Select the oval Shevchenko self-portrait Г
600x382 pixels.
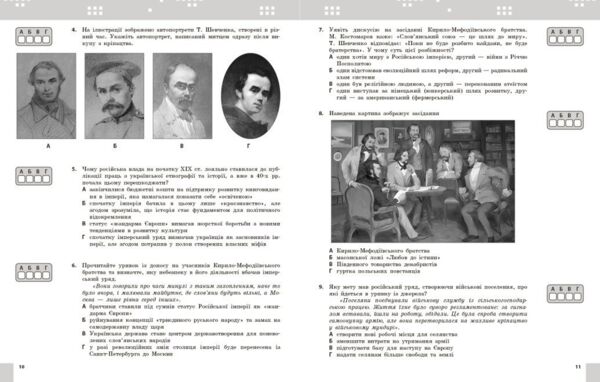pyautogui.click(x=250, y=96)
